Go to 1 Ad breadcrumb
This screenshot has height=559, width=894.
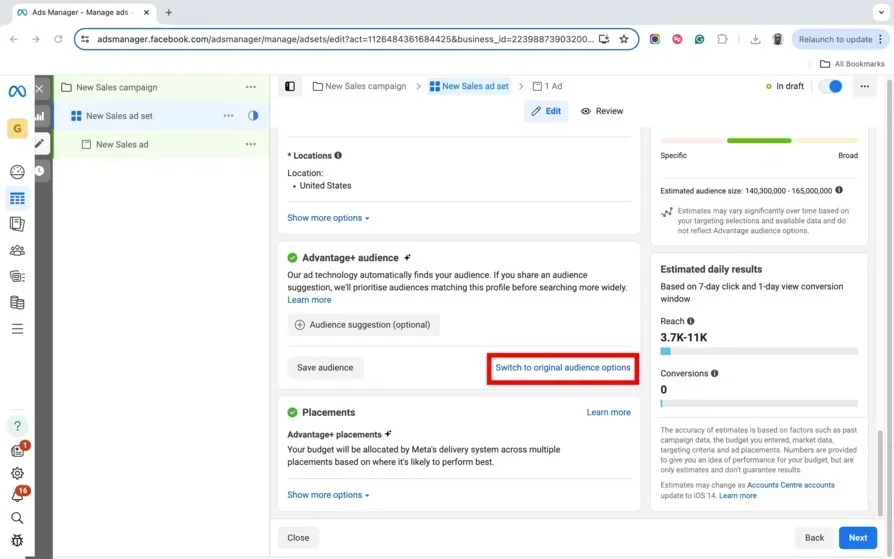[547, 86]
